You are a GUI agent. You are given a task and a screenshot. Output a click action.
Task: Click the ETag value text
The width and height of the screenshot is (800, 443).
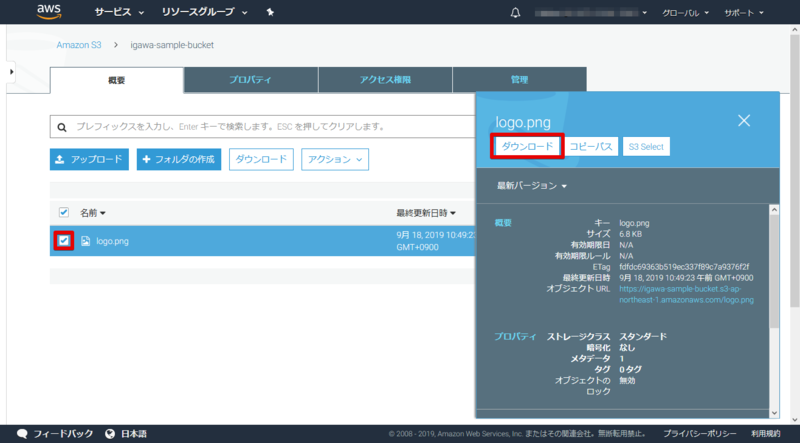coord(684,267)
